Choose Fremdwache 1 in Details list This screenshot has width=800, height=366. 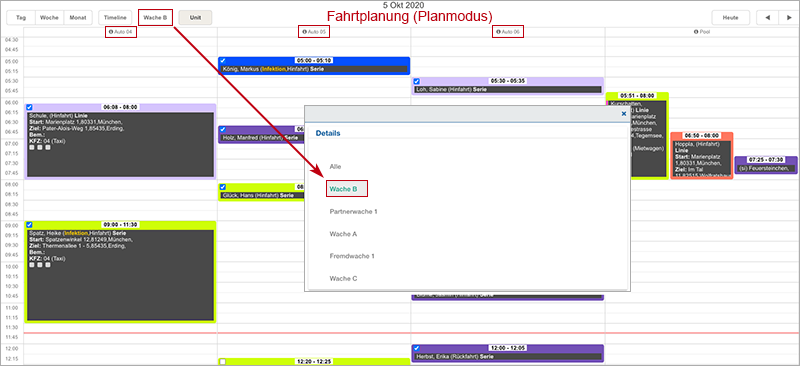point(352,256)
